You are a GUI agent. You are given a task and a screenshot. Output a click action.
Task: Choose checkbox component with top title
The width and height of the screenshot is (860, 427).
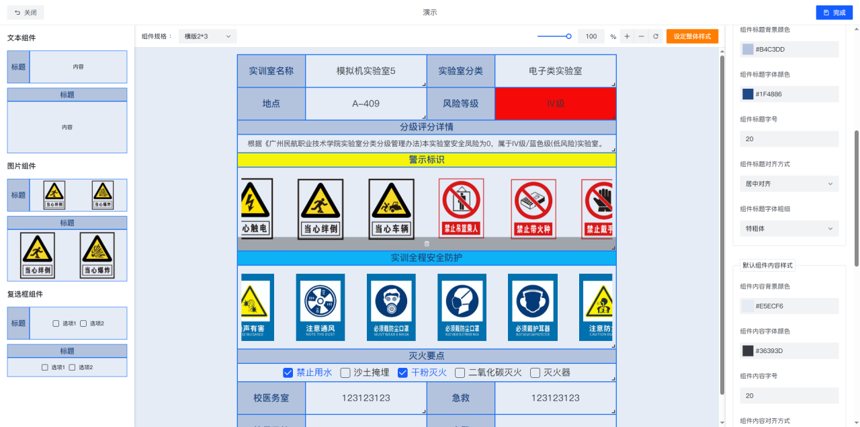tap(67, 361)
